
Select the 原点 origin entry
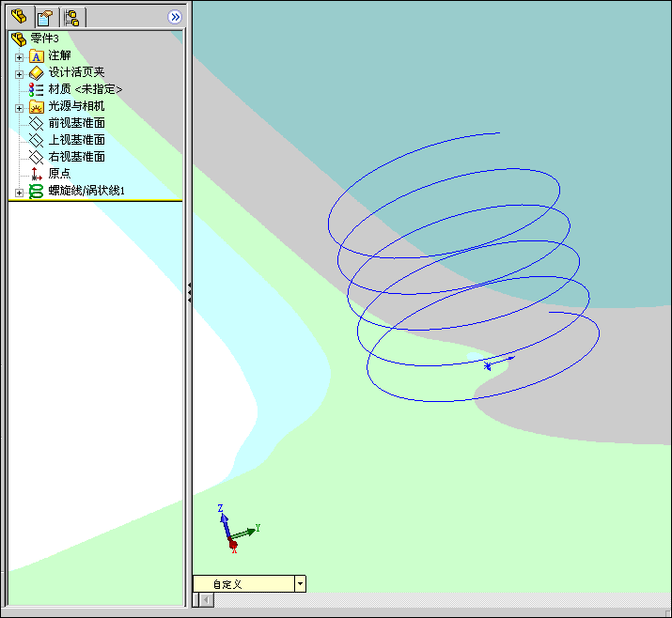click(x=59, y=174)
